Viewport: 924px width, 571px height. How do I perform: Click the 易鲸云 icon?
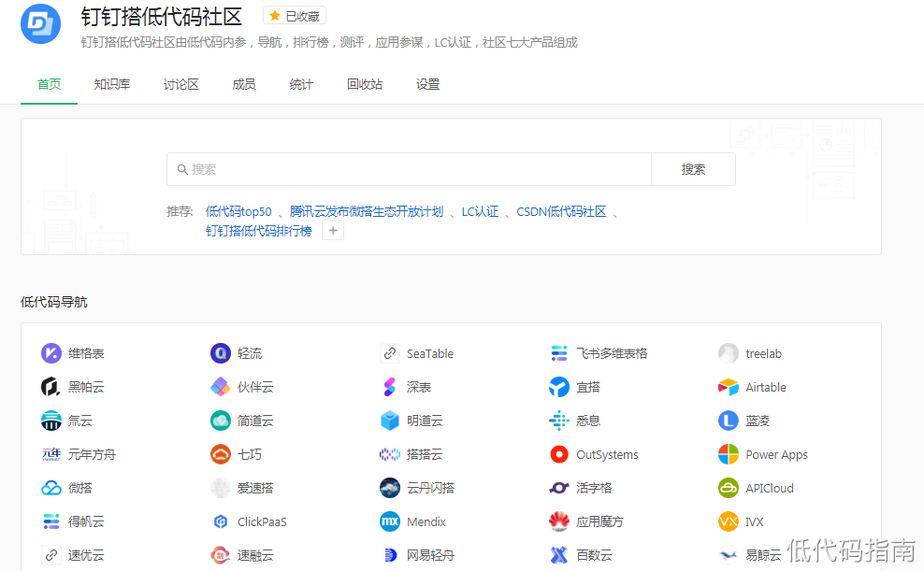click(x=729, y=554)
